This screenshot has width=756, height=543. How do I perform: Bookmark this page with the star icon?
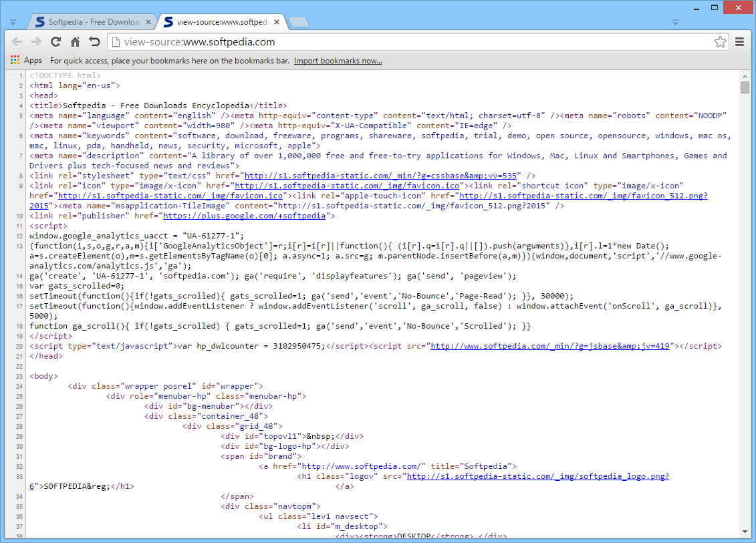720,42
